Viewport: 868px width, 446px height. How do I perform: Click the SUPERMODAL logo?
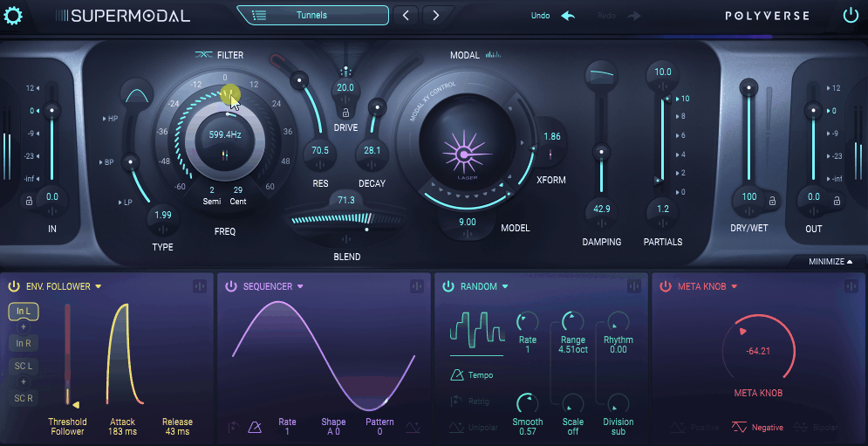(x=124, y=16)
